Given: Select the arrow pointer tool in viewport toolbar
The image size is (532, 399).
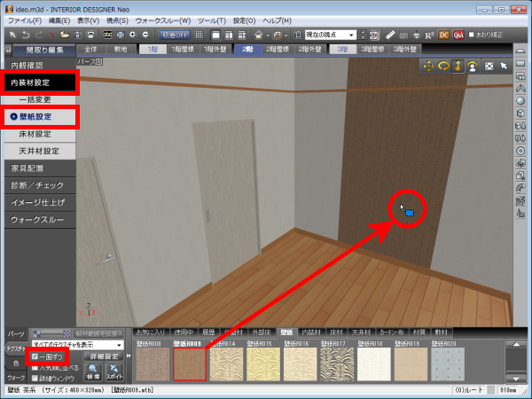Looking at the screenshot, I should pyautogui.click(x=503, y=66).
